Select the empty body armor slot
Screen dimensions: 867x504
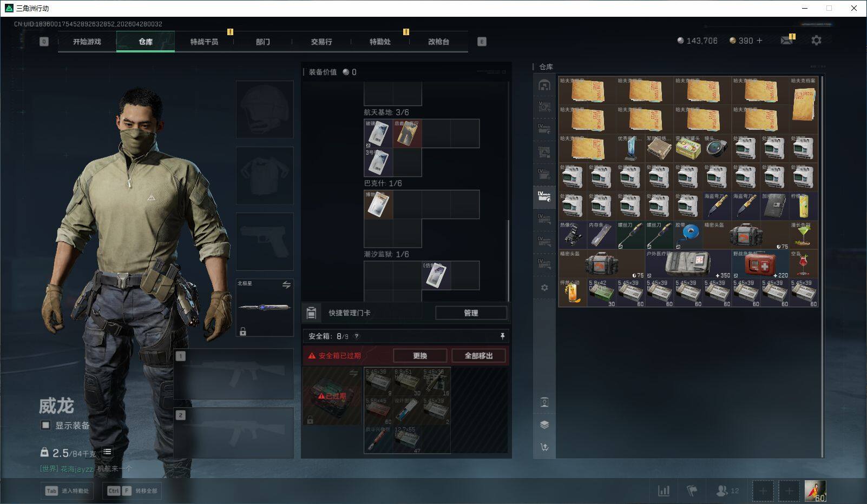pyautogui.click(x=265, y=175)
